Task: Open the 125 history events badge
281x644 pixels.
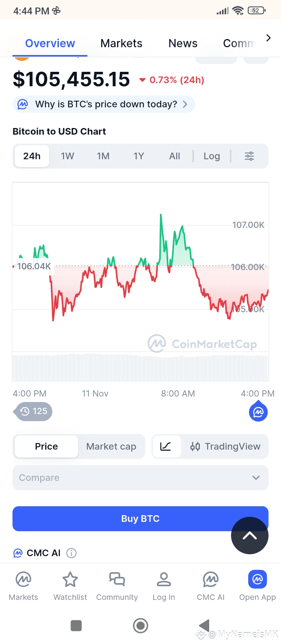Action: click(x=33, y=411)
